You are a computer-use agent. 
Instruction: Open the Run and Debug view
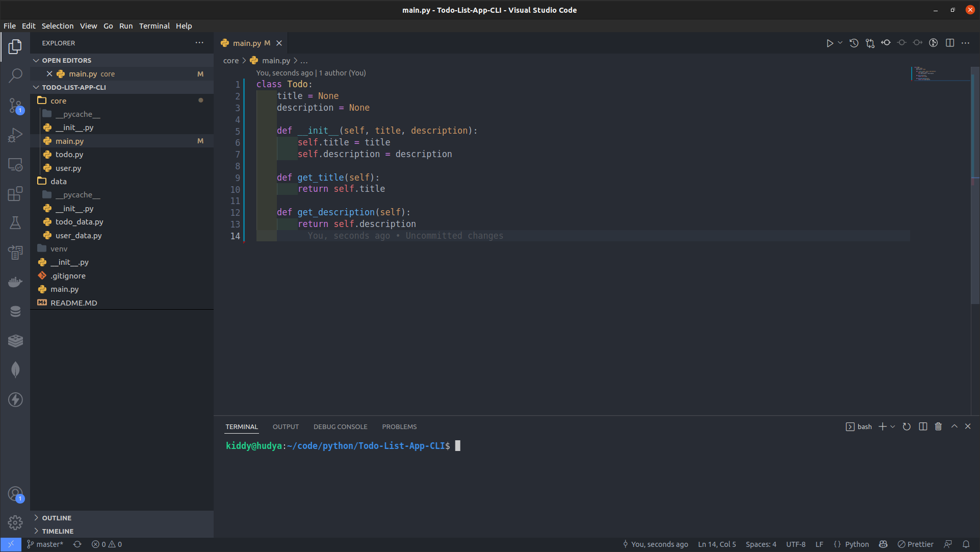tap(15, 135)
